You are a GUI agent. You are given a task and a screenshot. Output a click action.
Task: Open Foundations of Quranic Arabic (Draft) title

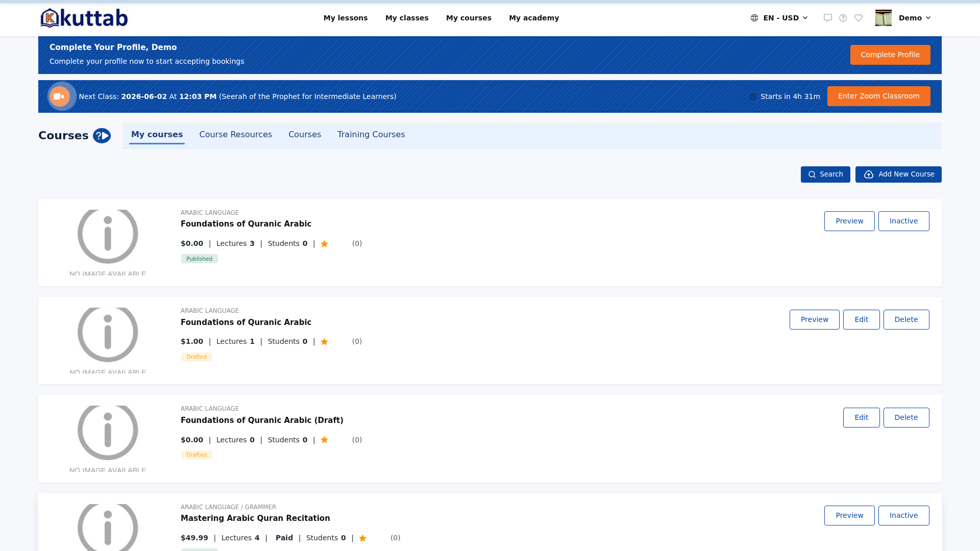(x=262, y=420)
